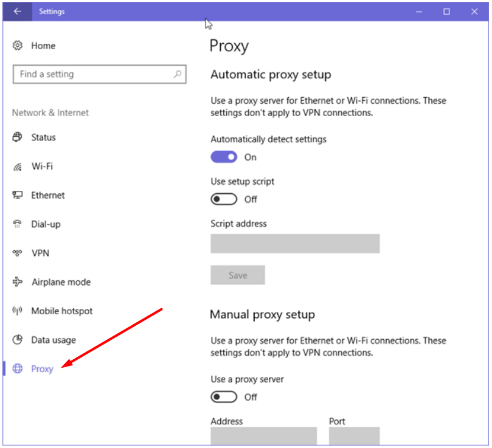The width and height of the screenshot is (492, 448).
Task: Click the back arrow in title bar
Action: (17, 12)
